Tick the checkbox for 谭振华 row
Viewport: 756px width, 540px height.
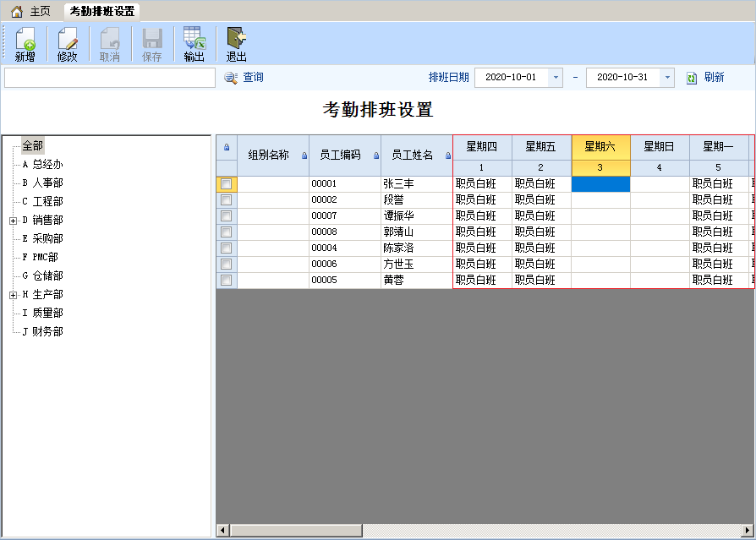226,215
